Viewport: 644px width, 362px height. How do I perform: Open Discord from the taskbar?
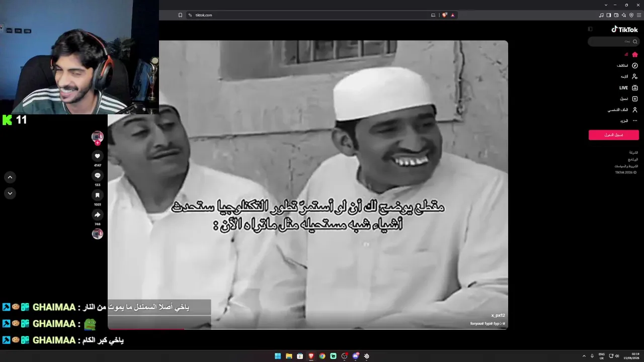(356, 356)
